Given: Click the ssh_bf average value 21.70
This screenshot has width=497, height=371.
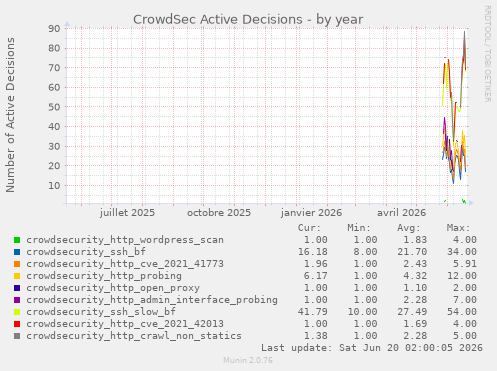Looking at the screenshot, I should [x=412, y=252].
